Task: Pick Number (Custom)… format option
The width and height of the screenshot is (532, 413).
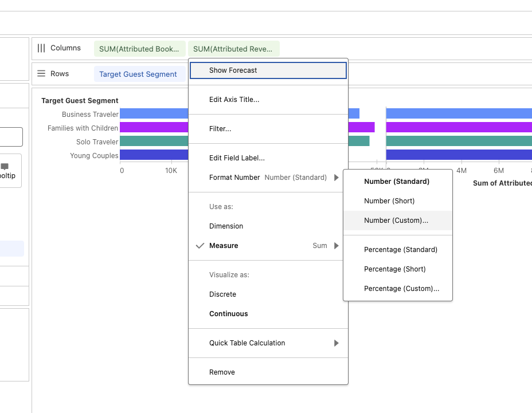Action: [x=396, y=221]
